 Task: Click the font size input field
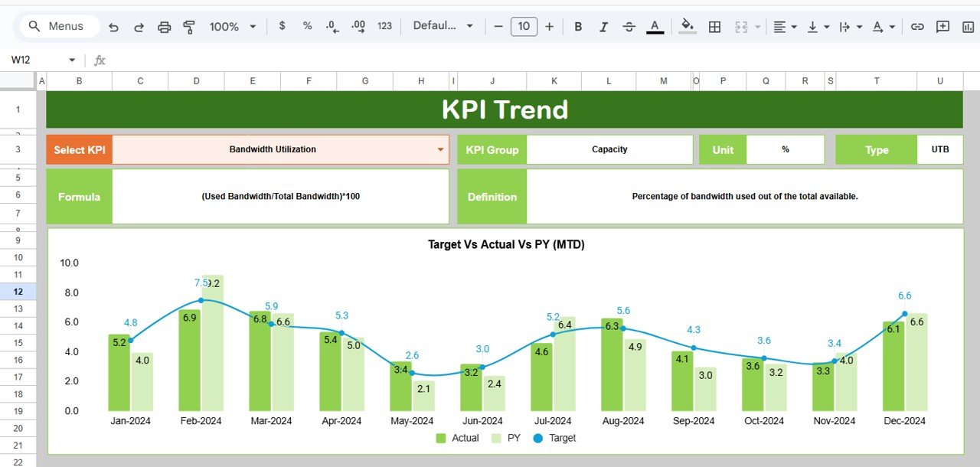524,25
